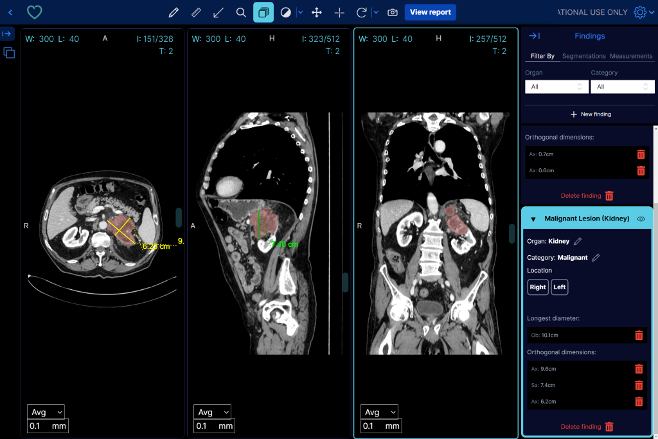Add a New finding
This screenshot has height=439, width=658.
tap(589, 115)
